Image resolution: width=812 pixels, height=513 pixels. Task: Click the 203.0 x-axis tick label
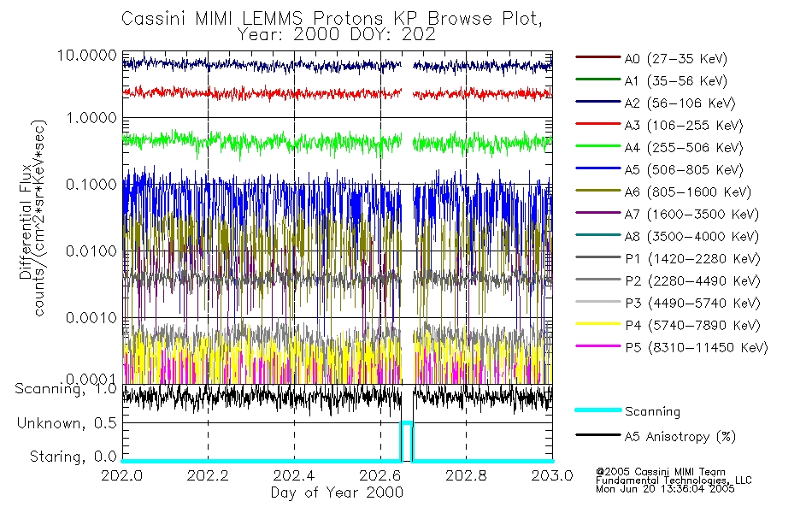point(552,475)
